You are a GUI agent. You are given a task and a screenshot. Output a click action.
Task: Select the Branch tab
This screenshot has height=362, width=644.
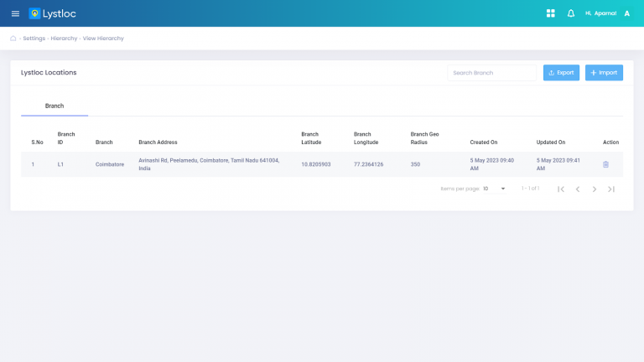55,106
